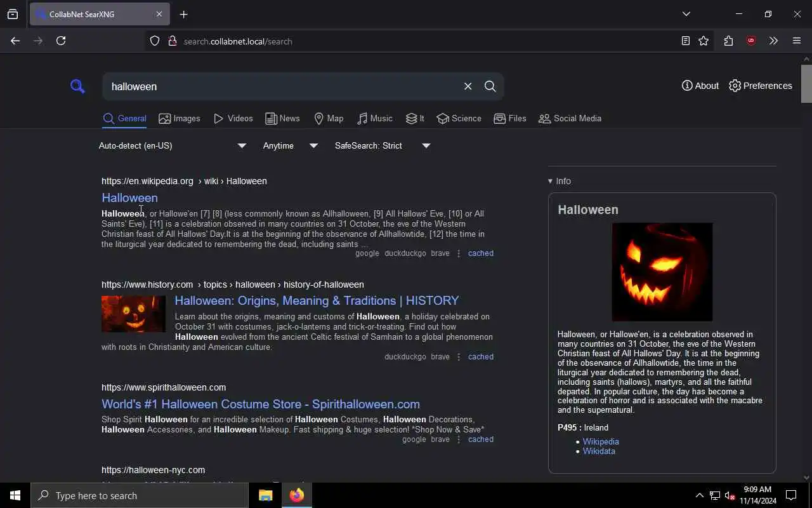Switch to the Science tab
The height and width of the screenshot is (508, 812).
click(x=459, y=118)
